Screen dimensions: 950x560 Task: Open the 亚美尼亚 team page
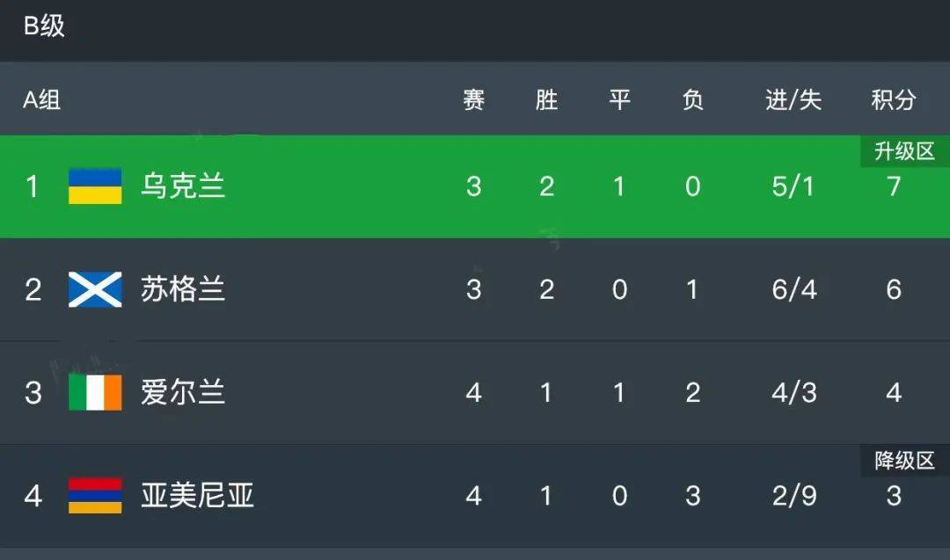[198, 495]
